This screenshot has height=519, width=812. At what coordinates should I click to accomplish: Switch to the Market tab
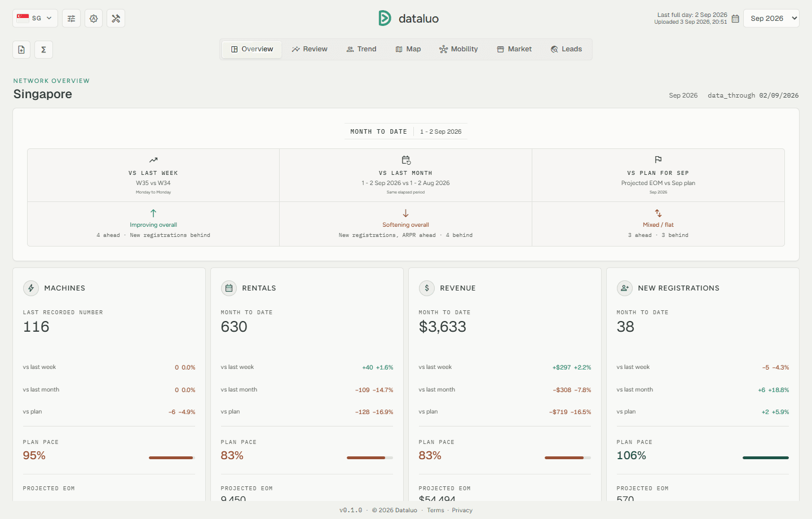click(x=514, y=49)
